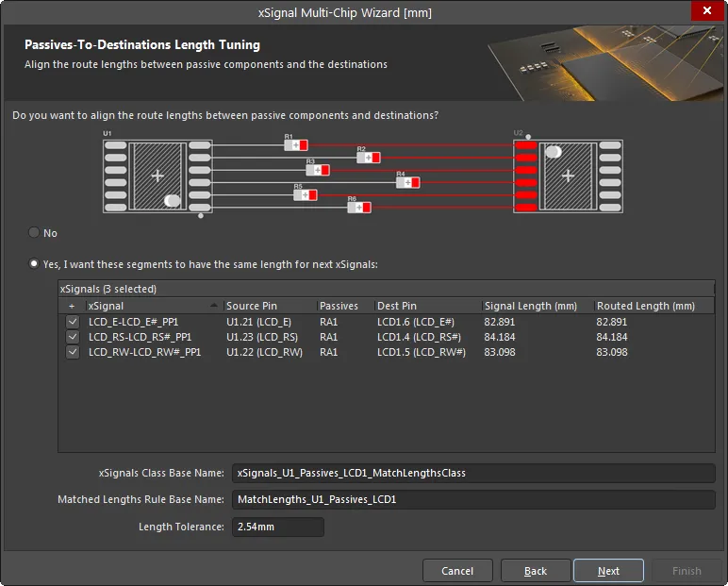Toggle the LCD_RS-LCD_RS#_PP1 checkbox
The width and height of the screenshot is (728, 586).
73,337
